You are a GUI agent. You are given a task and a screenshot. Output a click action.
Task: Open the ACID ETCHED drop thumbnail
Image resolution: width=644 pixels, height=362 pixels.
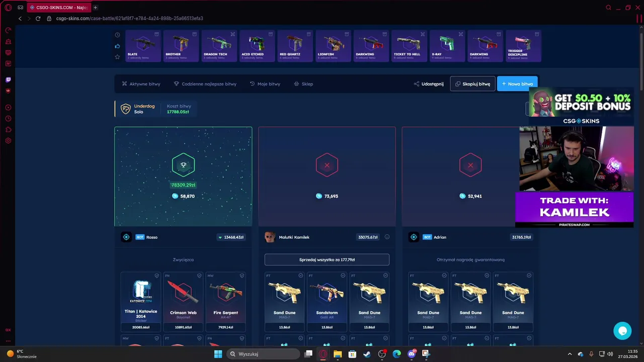pos(257,46)
